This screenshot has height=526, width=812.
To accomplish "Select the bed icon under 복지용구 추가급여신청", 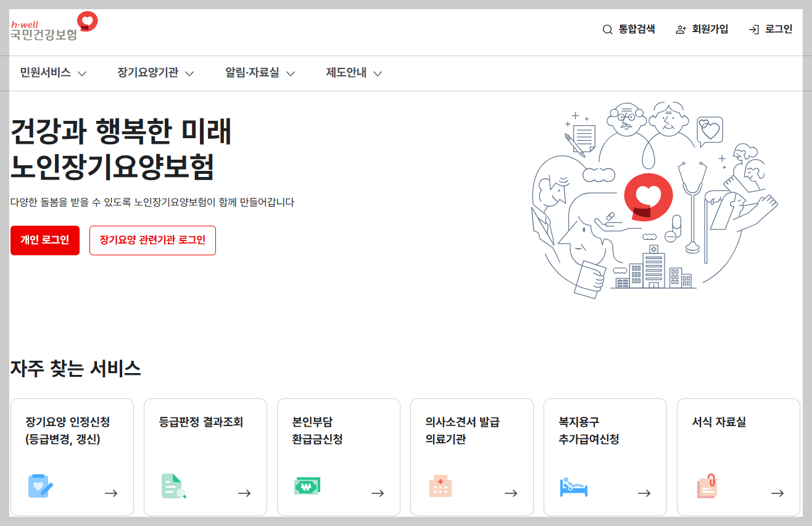I will [574, 487].
